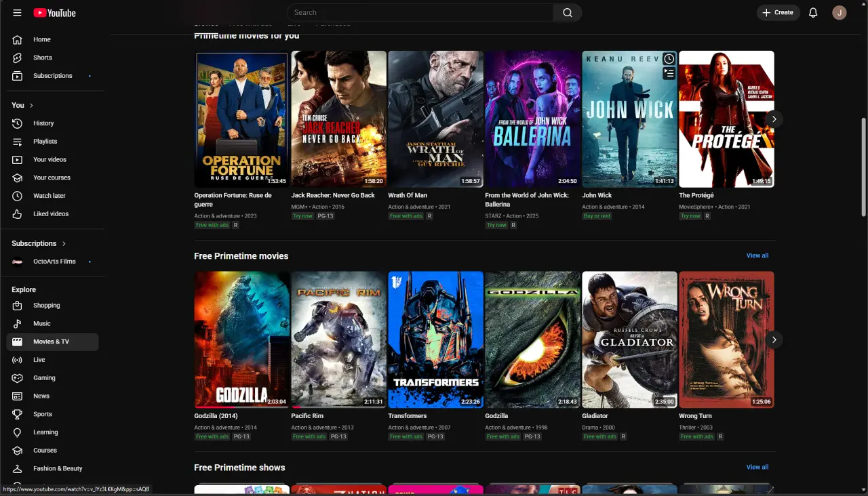This screenshot has height=496, width=868.
Task: Click 'Operation Fortune: Ruse de guerre' title
Action: pos(233,200)
